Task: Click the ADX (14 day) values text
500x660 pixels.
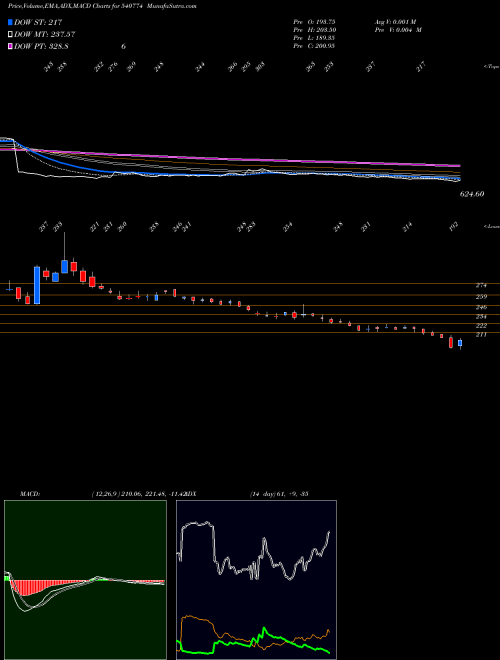Action: 279,493
